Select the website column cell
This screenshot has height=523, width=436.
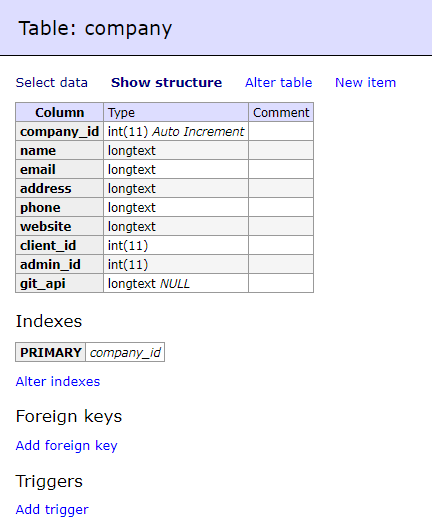coord(59,226)
